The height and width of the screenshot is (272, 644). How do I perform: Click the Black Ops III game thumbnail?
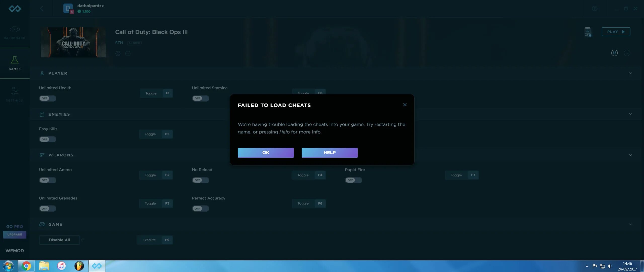point(73,42)
